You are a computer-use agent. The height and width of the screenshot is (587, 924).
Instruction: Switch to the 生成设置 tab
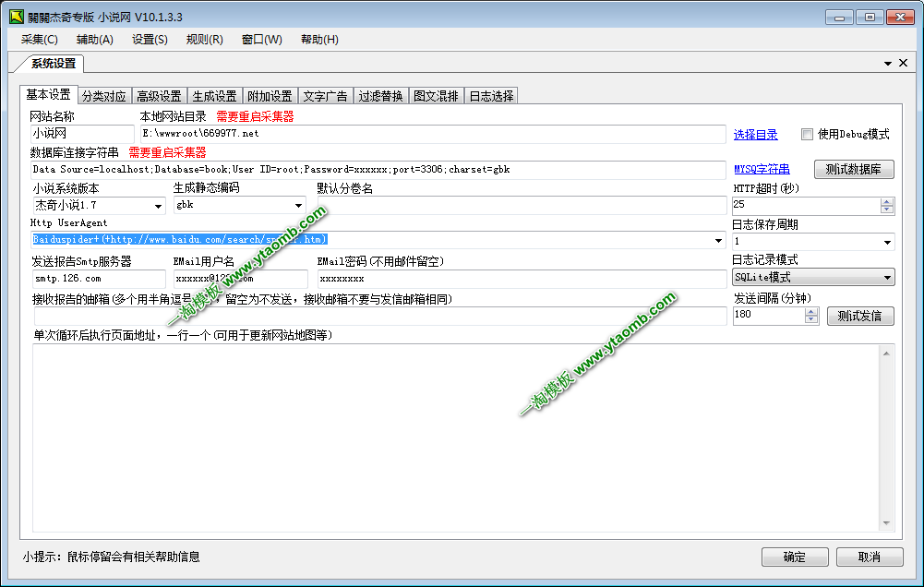point(214,96)
